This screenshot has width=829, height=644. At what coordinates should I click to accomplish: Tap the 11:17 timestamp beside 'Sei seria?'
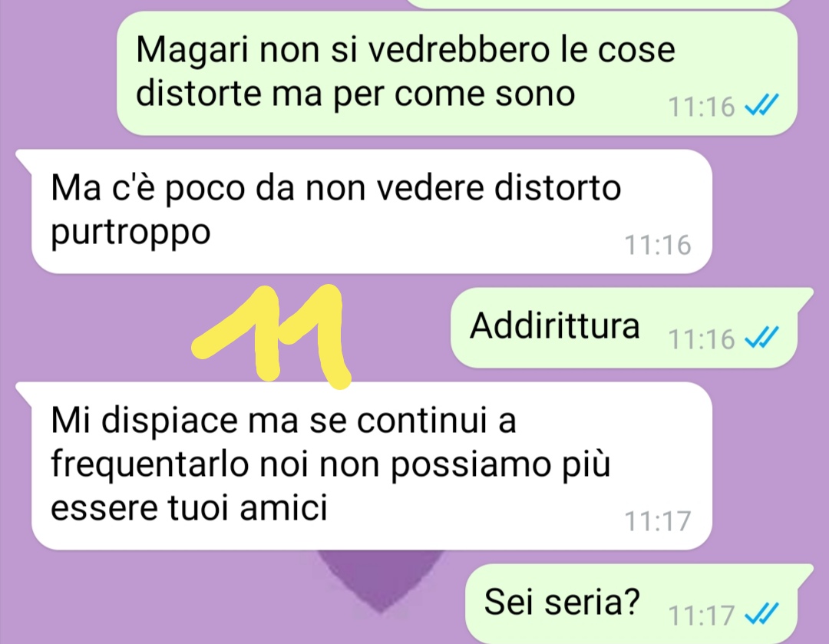pos(702,615)
